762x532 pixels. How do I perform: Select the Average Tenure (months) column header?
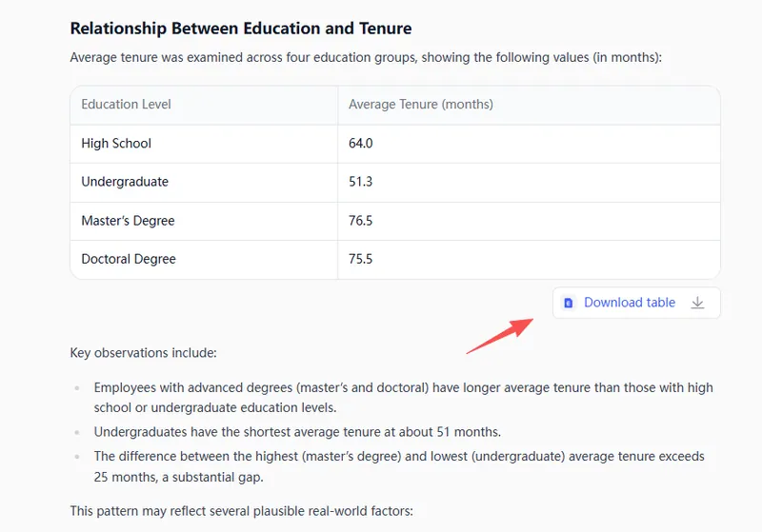(x=421, y=104)
